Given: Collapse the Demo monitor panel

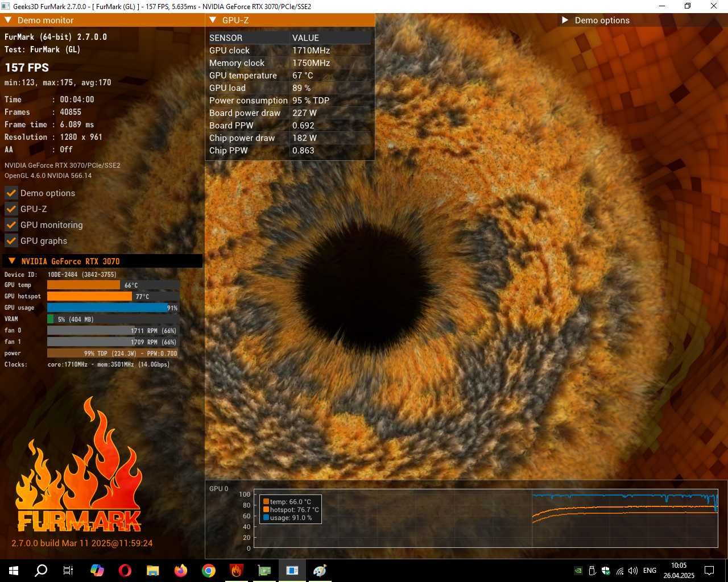Looking at the screenshot, I should 8,20.
